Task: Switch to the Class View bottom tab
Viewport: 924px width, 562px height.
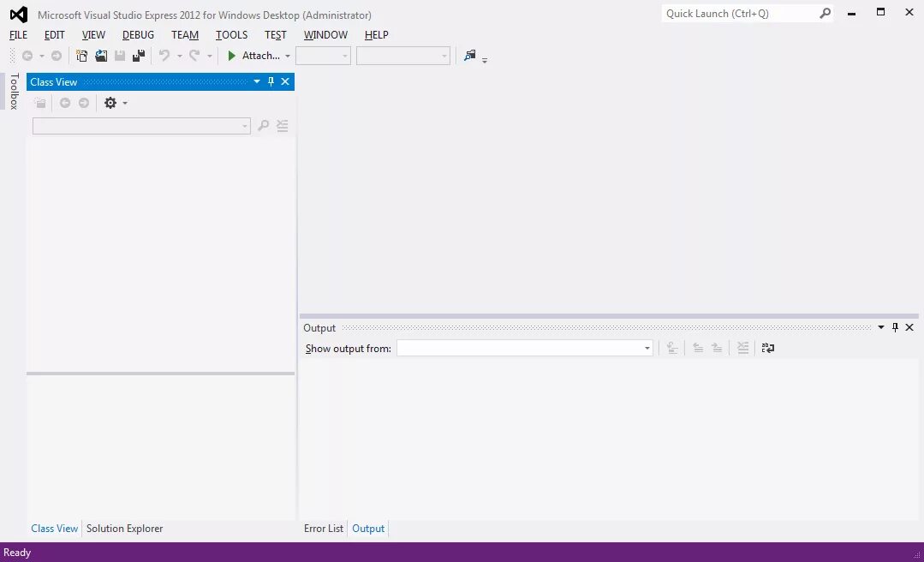Action: pos(54,529)
